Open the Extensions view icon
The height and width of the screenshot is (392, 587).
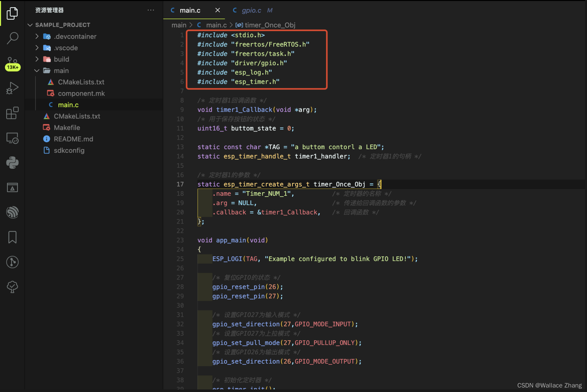pyautogui.click(x=12, y=113)
